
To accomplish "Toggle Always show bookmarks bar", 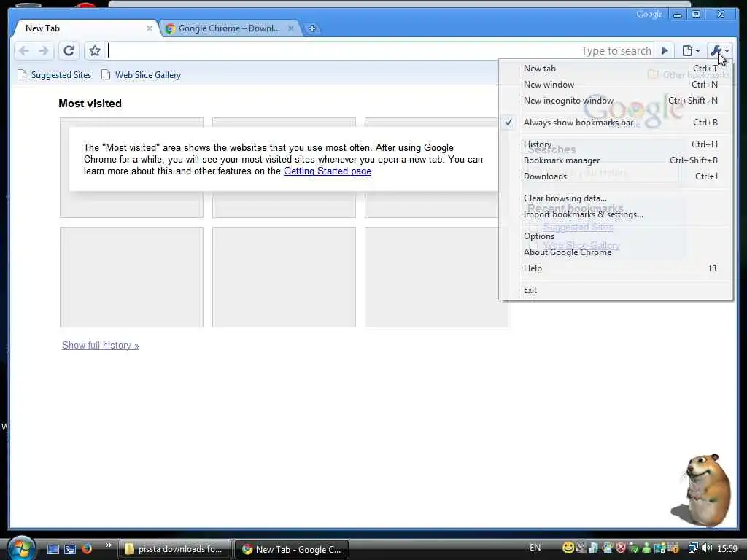I will click(x=616, y=122).
